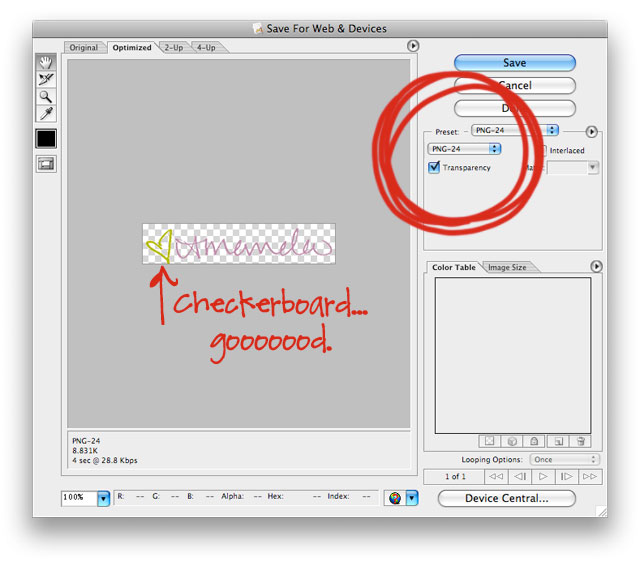Click the empty color table area
The image size is (640, 562).
tap(513, 355)
